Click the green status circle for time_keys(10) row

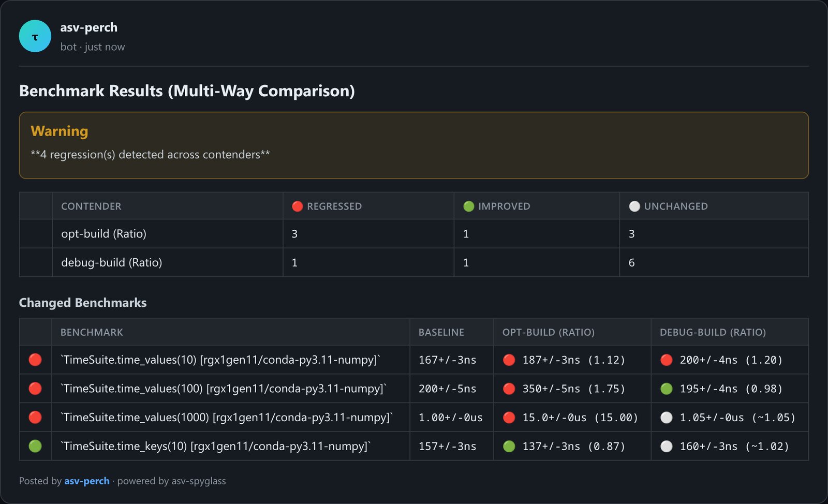(35, 446)
